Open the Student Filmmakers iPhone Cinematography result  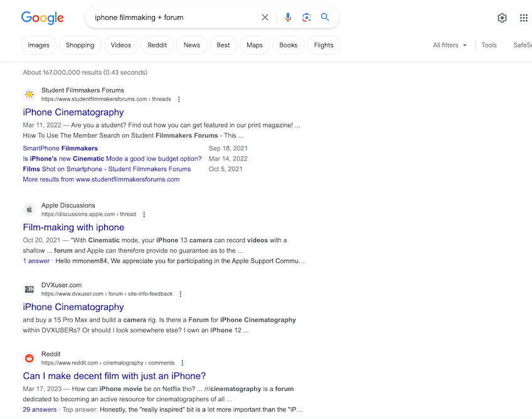(73, 112)
